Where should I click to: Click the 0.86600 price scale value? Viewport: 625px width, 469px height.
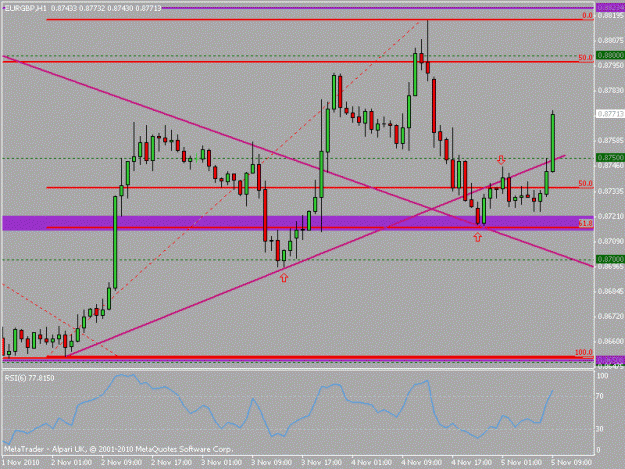coord(611,341)
